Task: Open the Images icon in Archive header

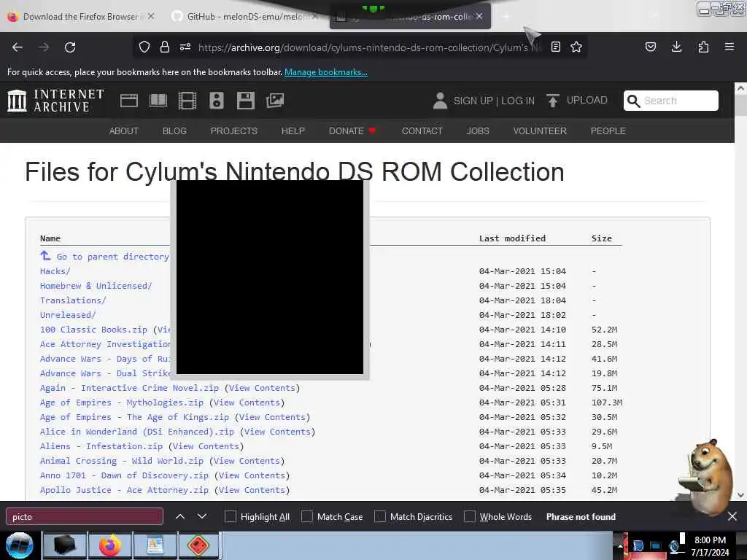Action: (x=275, y=101)
